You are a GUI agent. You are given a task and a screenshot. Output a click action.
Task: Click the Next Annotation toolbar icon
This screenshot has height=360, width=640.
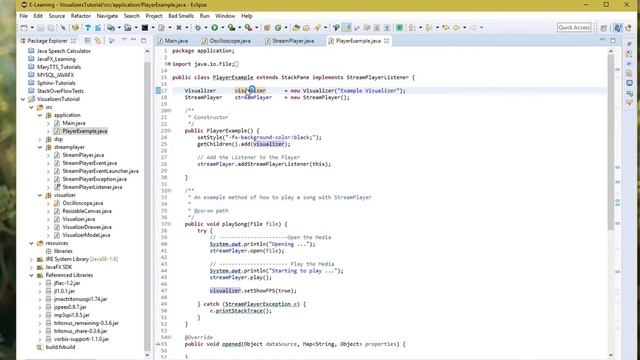point(412,27)
